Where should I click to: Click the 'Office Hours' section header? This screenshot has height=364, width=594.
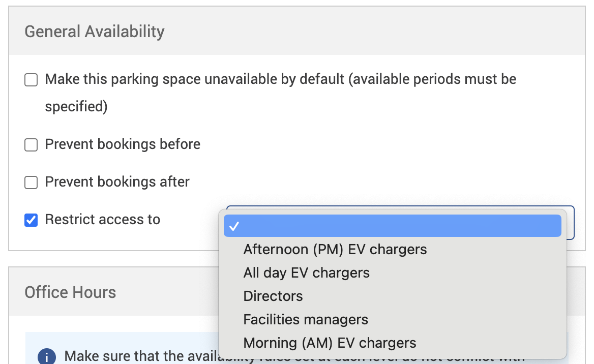[x=70, y=292]
